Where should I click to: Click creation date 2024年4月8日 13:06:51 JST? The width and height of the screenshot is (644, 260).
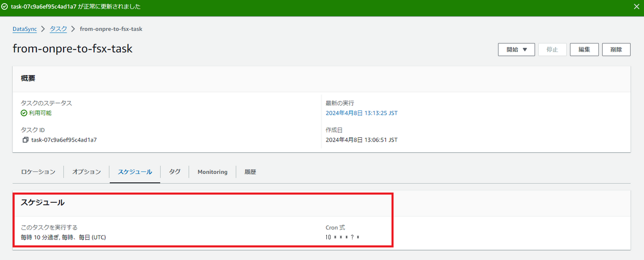[361, 140]
